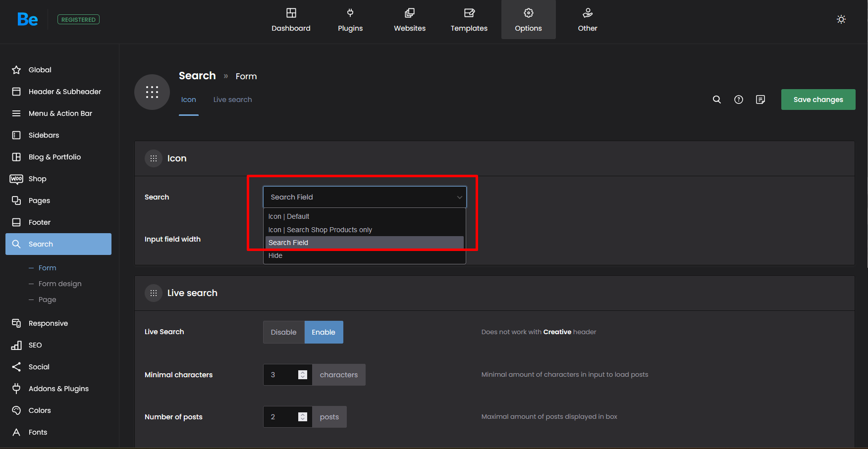
Task: Toggle light mode sun icon
Action: point(841,19)
